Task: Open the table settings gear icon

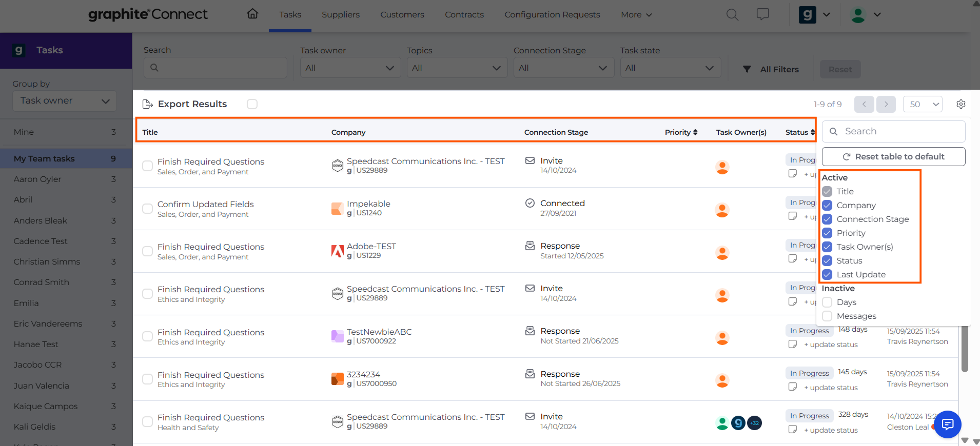Action: point(961,104)
